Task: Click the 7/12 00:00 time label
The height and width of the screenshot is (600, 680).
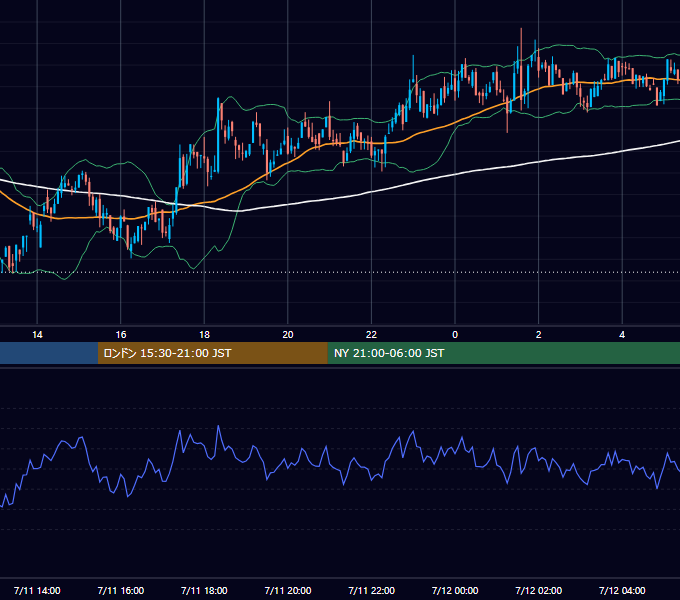Action: click(x=455, y=590)
